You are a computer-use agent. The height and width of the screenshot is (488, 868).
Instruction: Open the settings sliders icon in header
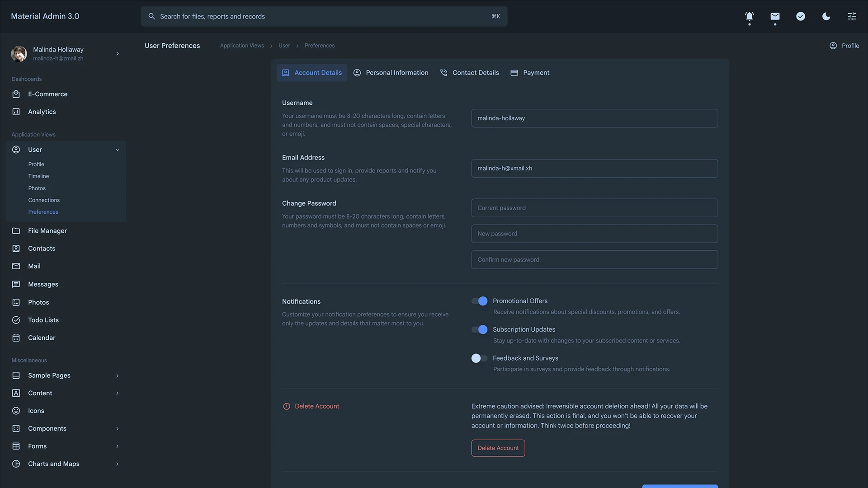pos(852,16)
